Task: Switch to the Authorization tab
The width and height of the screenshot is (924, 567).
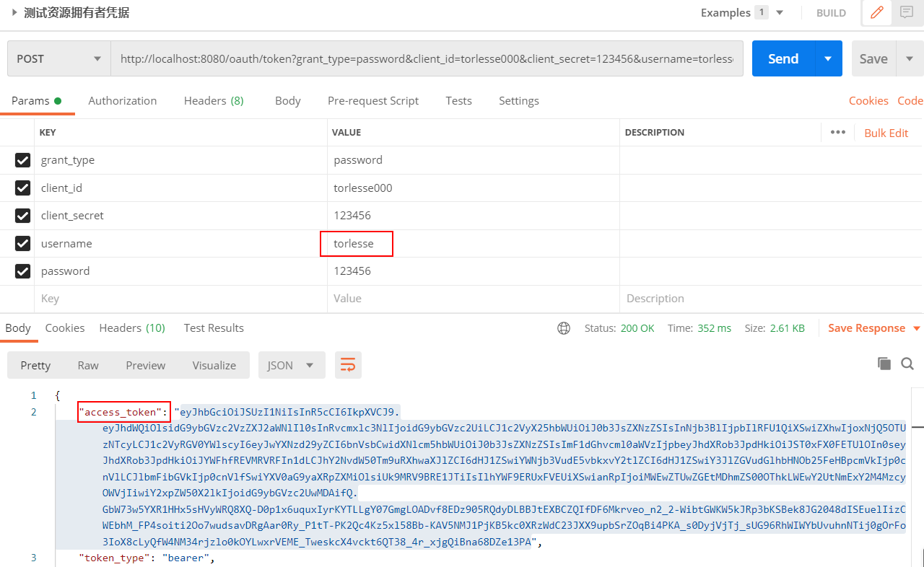Action: coord(123,101)
